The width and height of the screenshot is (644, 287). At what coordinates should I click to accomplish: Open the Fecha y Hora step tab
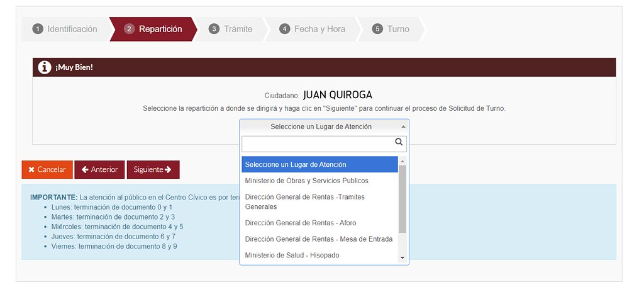pyautogui.click(x=319, y=29)
